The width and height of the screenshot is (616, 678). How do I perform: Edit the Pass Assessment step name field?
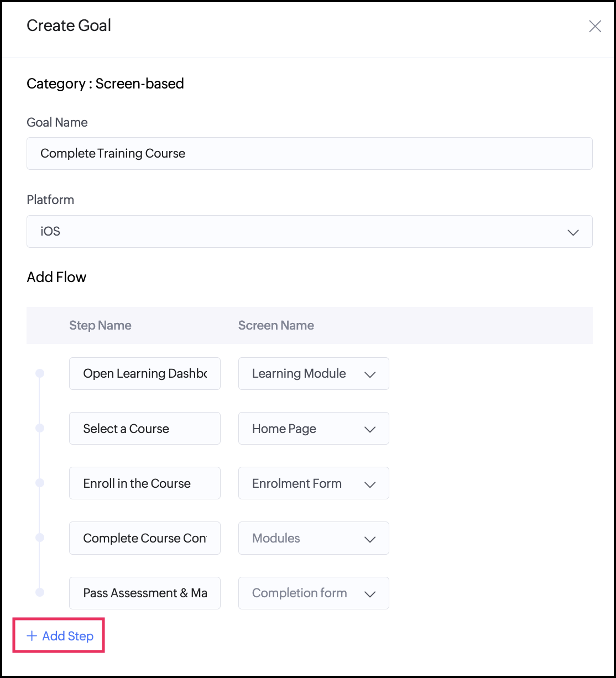tap(144, 593)
